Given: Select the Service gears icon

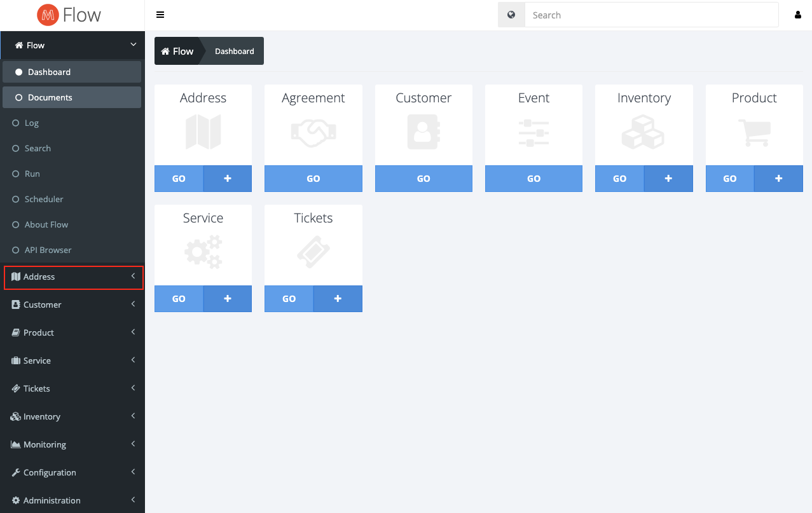Looking at the screenshot, I should pyautogui.click(x=203, y=252).
